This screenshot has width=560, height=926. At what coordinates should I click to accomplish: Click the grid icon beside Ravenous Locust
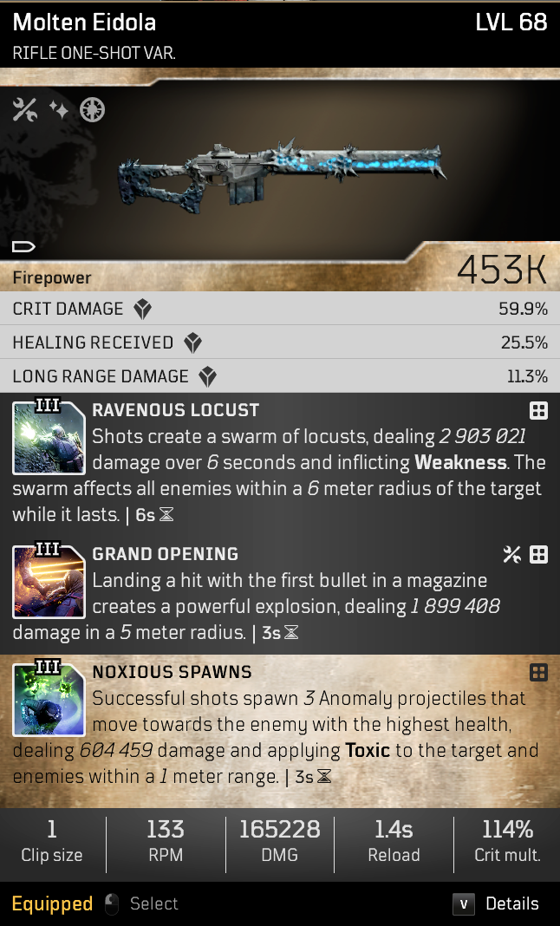[x=538, y=410]
